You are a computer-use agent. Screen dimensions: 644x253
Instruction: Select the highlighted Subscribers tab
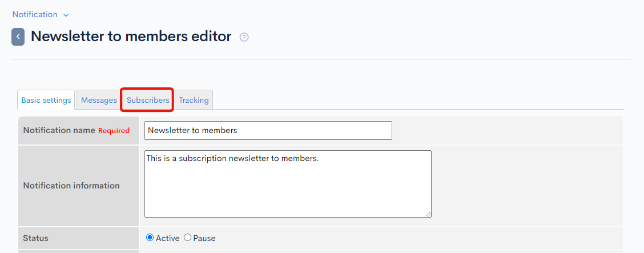pyautogui.click(x=148, y=100)
